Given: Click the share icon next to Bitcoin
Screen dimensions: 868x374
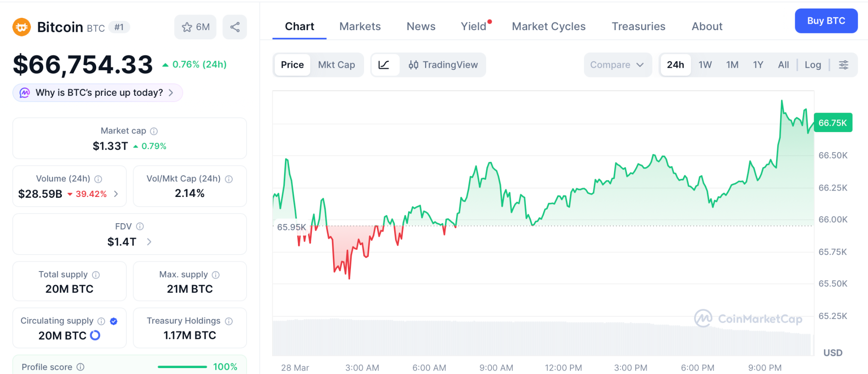Looking at the screenshot, I should [x=235, y=27].
